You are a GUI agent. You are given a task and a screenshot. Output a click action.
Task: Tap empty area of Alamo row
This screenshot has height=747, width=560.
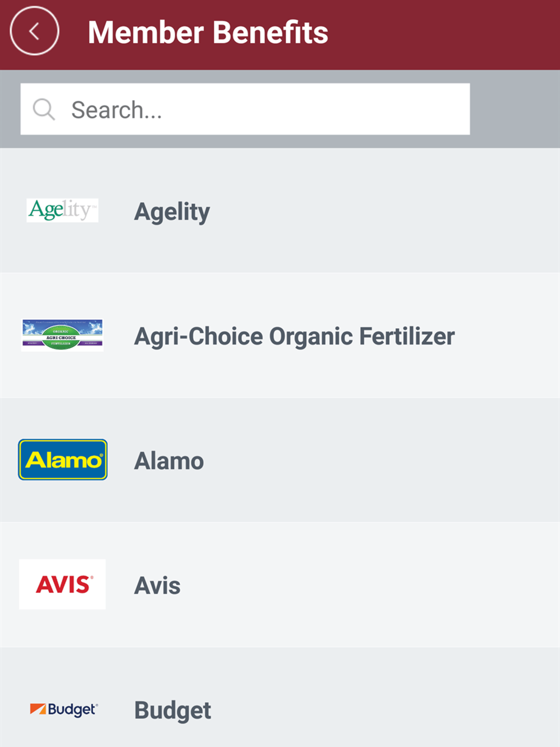point(392,461)
